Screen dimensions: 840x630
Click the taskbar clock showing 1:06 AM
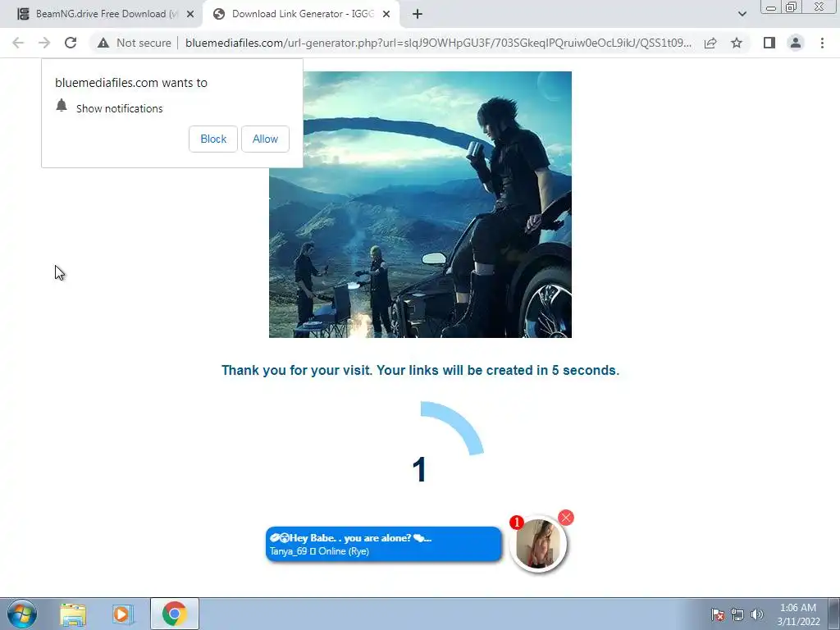pos(798,614)
